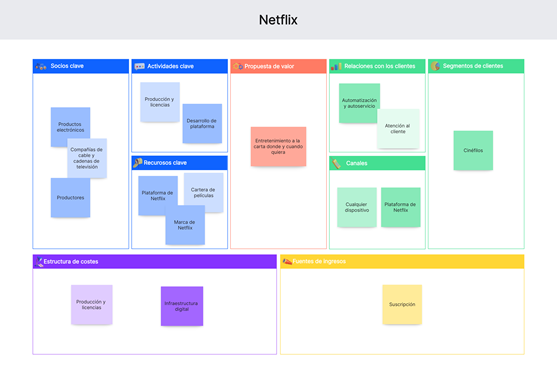This screenshot has height=378, width=557.
Task: Select the Actividades clave section header
Action: tap(179, 66)
